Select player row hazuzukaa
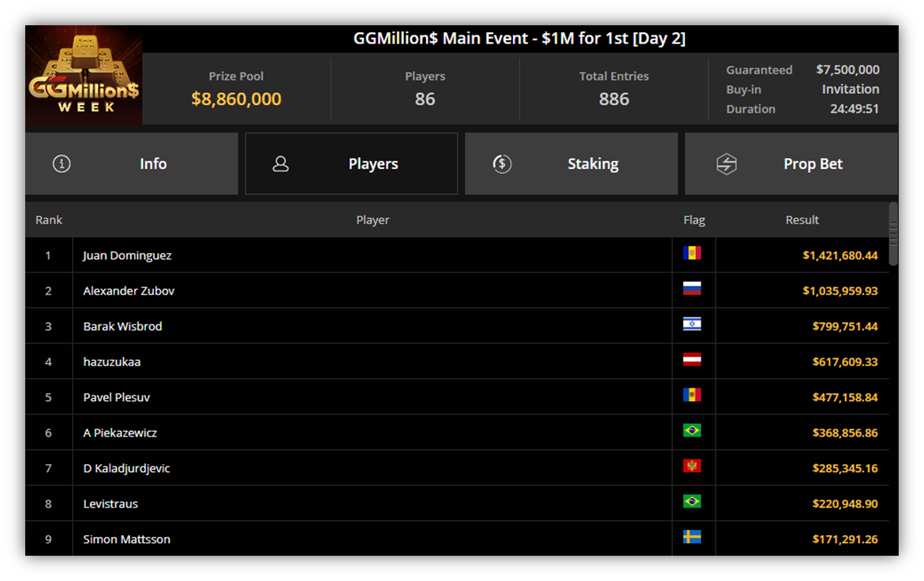The width and height of the screenshot is (924, 581). tap(457, 362)
